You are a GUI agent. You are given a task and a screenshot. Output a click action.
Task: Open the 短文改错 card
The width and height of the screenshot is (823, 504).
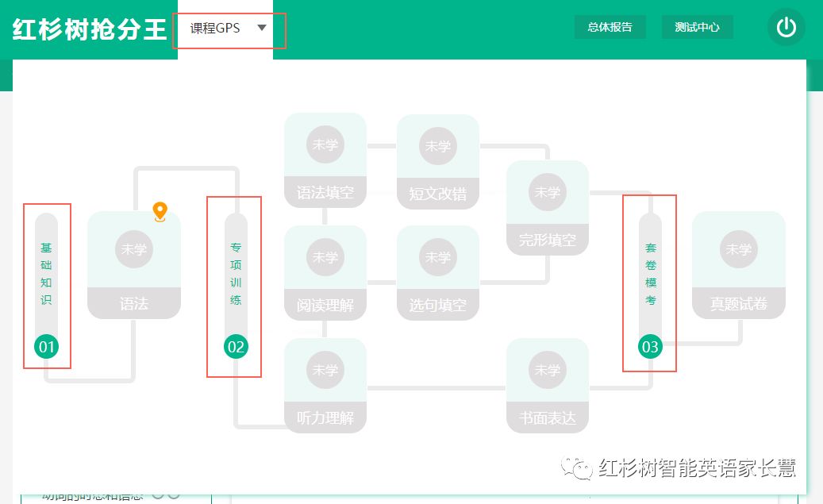point(438,162)
